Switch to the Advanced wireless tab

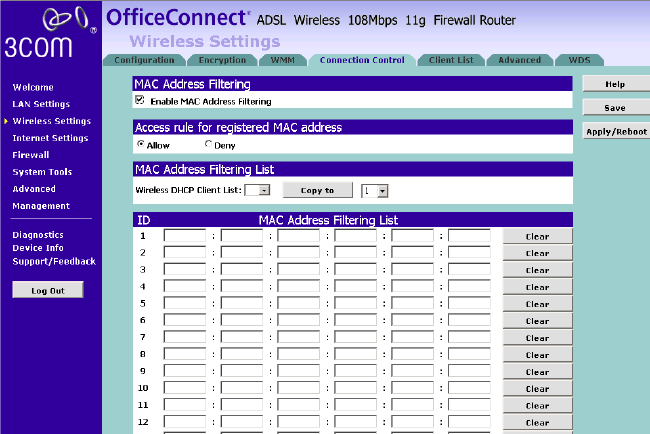point(519,60)
